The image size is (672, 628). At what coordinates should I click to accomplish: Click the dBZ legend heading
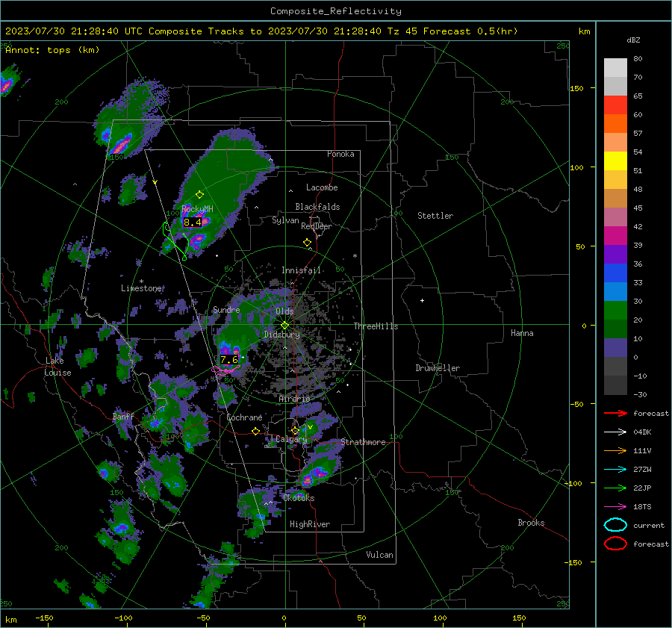pyautogui.click(x=633, y=40)
